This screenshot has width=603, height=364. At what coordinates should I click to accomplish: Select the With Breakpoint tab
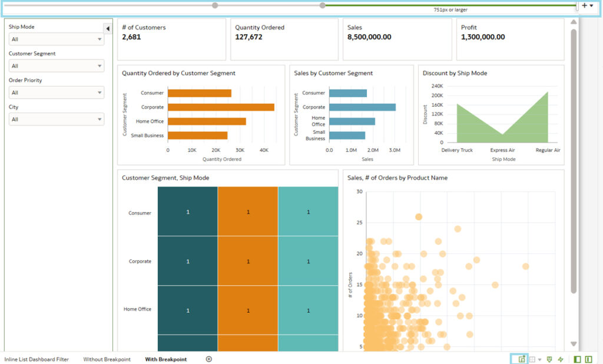[165, 359]
